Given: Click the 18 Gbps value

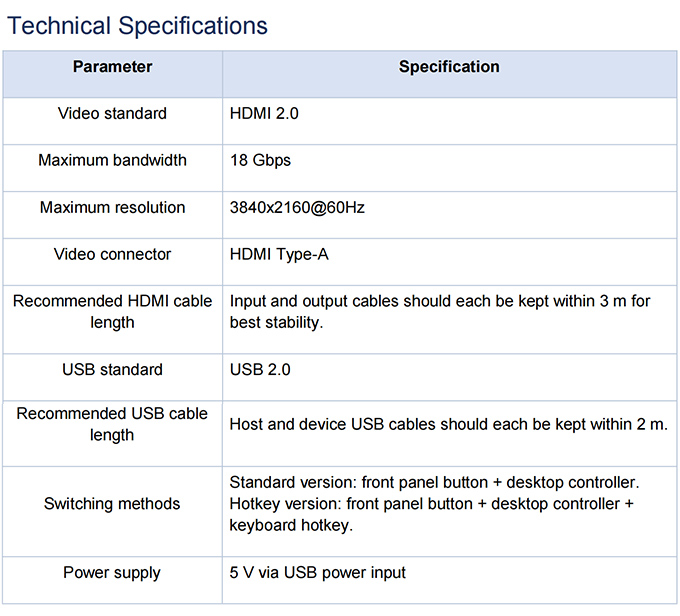Looking at the screenshot, I should point(261,160).
